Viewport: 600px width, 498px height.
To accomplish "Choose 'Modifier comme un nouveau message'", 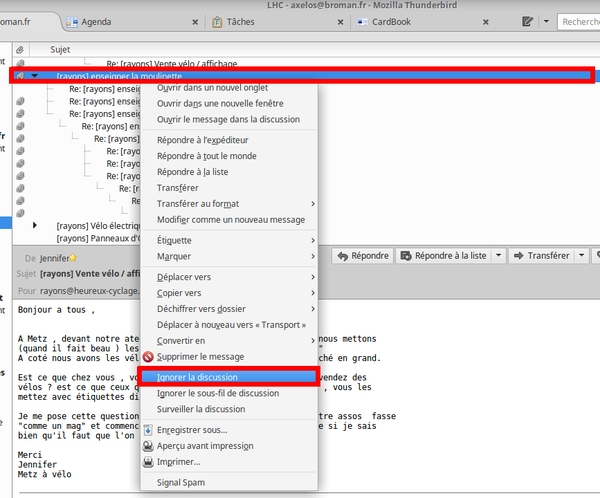I will pos(231,220).
